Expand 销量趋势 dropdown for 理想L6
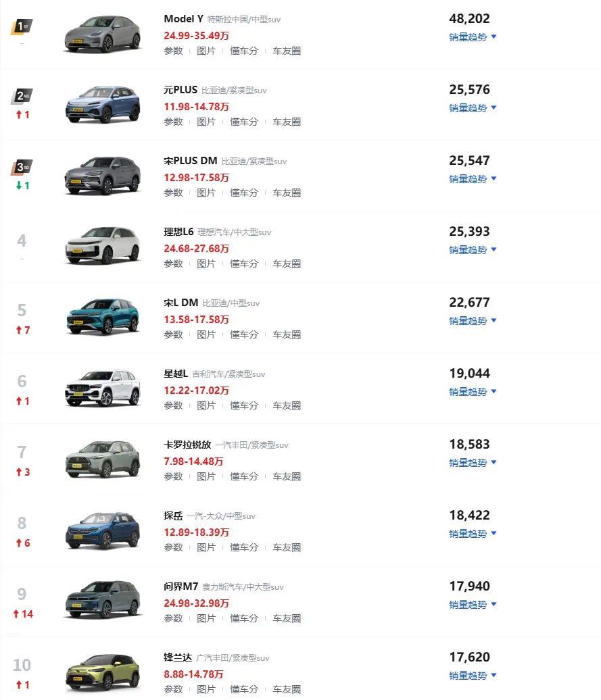 pyautogui.click(x=473, y=250)
